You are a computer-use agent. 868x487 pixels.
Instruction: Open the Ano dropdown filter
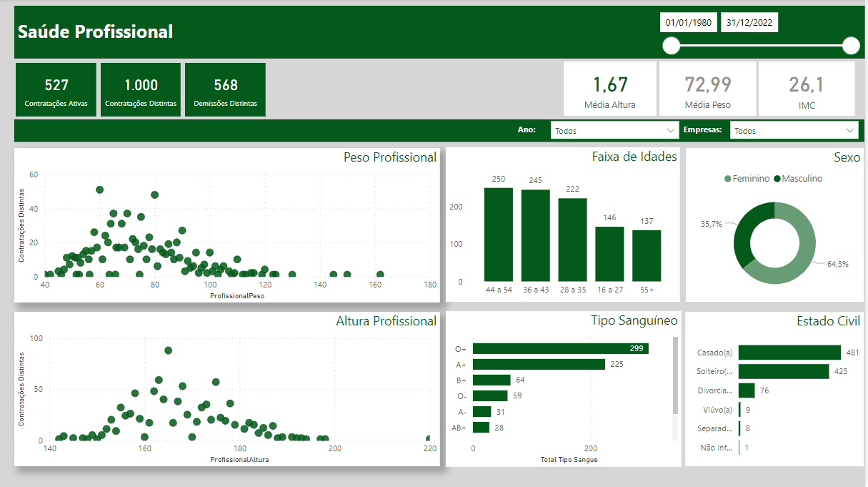click(x=614, y=130)
